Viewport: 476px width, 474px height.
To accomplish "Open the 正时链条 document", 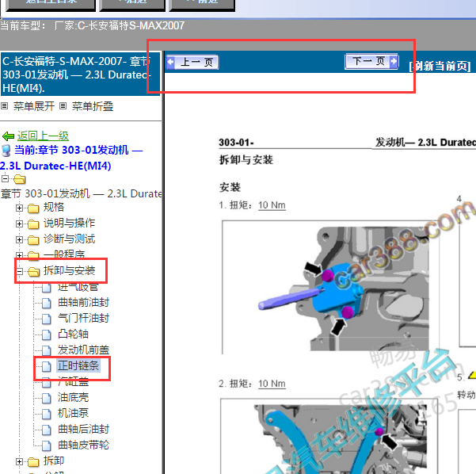I will (78, 365).
